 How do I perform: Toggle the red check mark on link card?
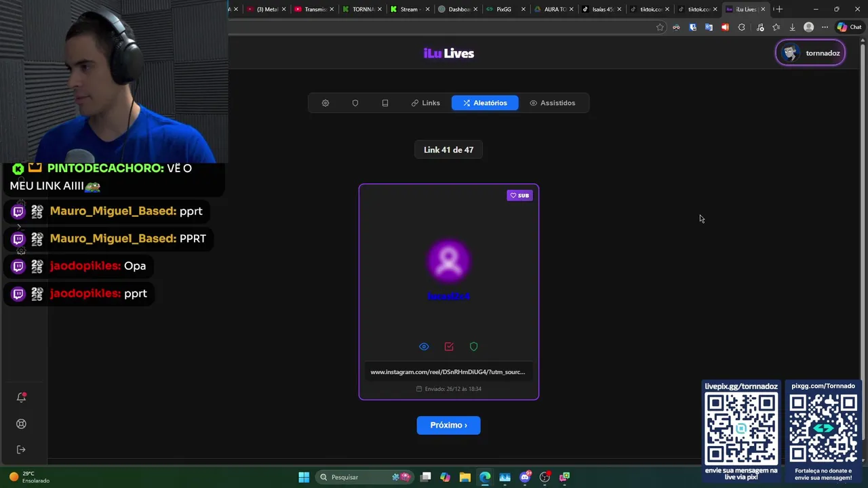tap(449, 346)
